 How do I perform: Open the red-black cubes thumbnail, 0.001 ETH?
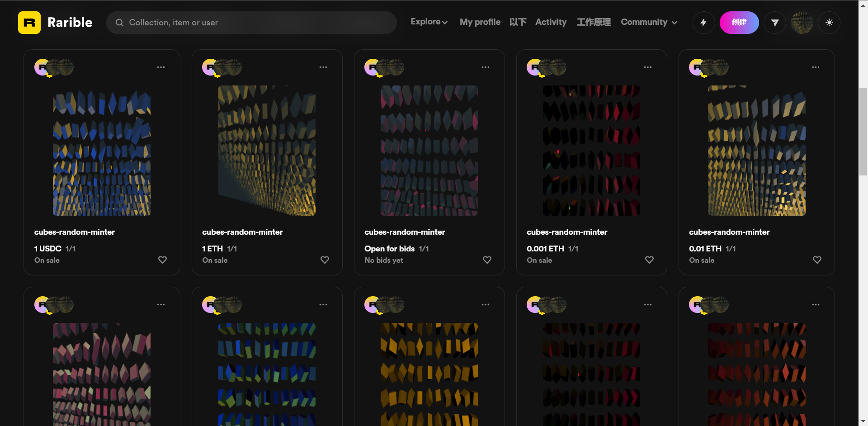(x=591, y=151)
